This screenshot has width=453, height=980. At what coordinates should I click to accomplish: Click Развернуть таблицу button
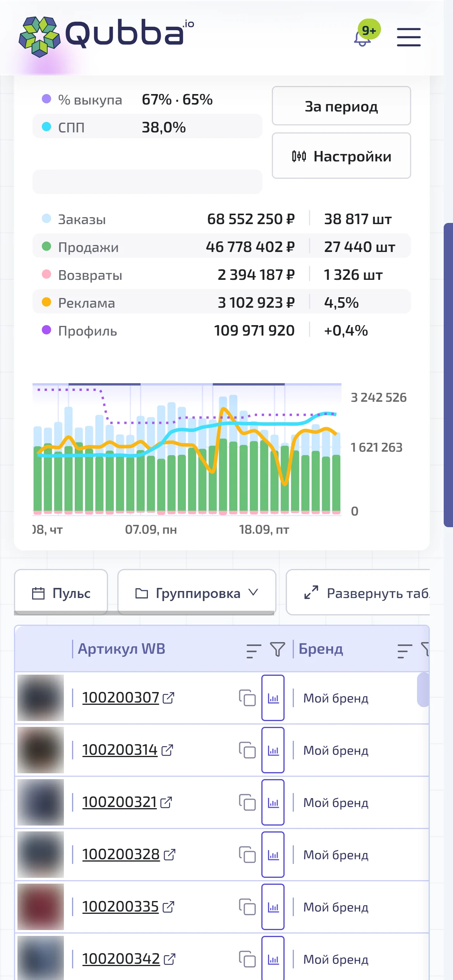(x=358, y=592)
